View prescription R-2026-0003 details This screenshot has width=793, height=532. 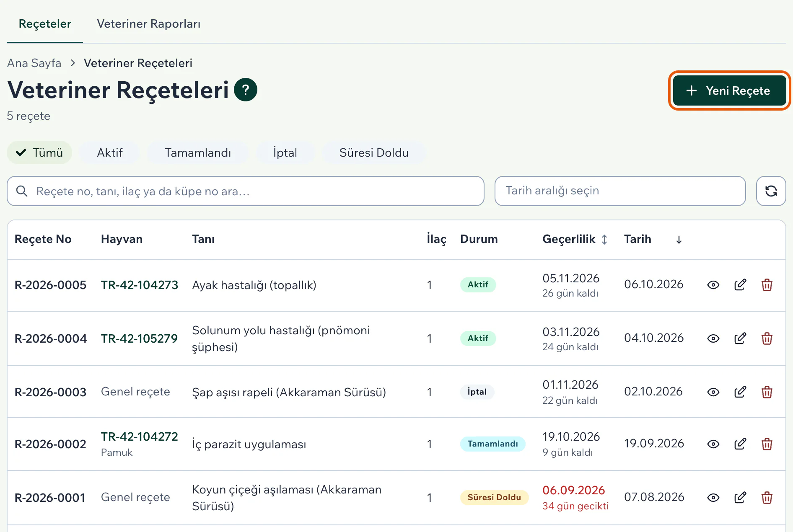tap(713, 392)
